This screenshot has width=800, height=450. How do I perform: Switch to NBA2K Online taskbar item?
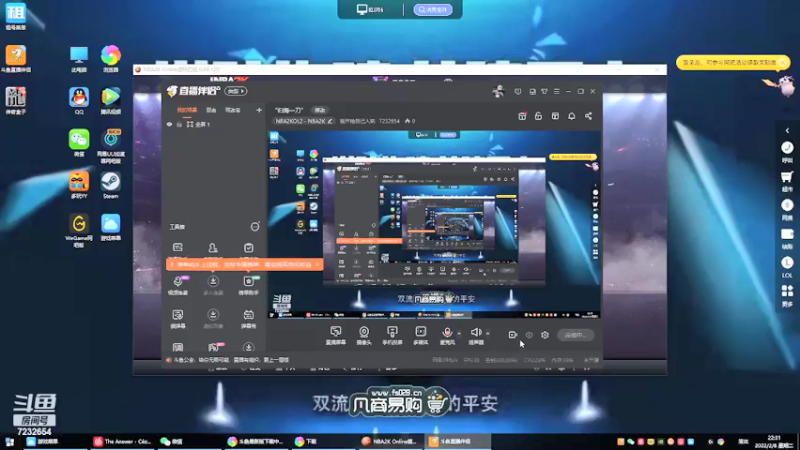pyautogui.click(x=390, y=442)
